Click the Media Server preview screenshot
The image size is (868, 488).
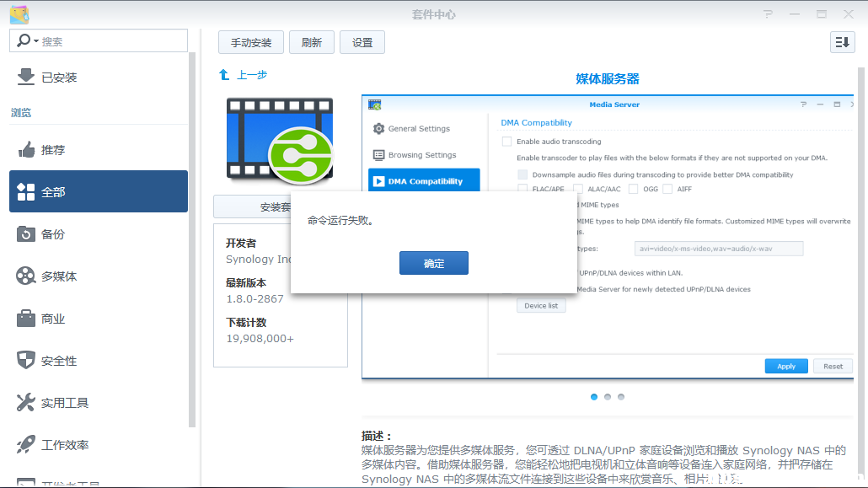608,237
